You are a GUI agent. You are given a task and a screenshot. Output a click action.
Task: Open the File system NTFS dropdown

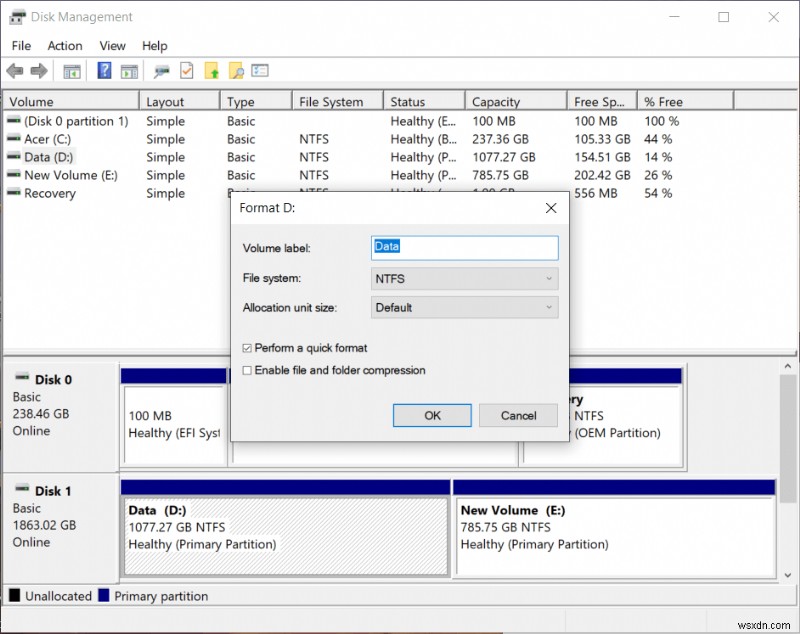pyautogui.click(x=464, y=278)
